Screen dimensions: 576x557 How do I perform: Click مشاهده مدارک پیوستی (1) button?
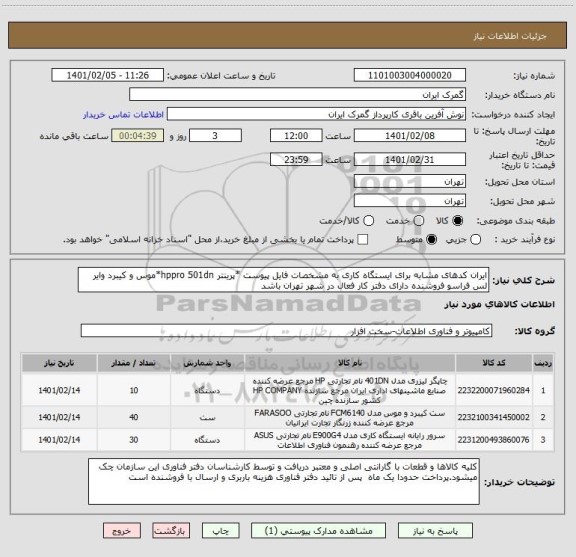tap(318, 531)
